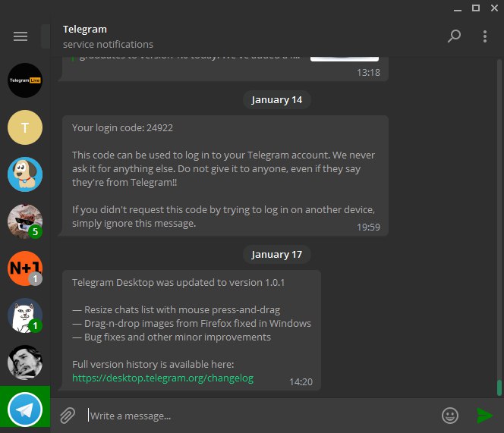Click the login code 24922 text
This screenshot has height=433, width=504.
pos(122,128)
